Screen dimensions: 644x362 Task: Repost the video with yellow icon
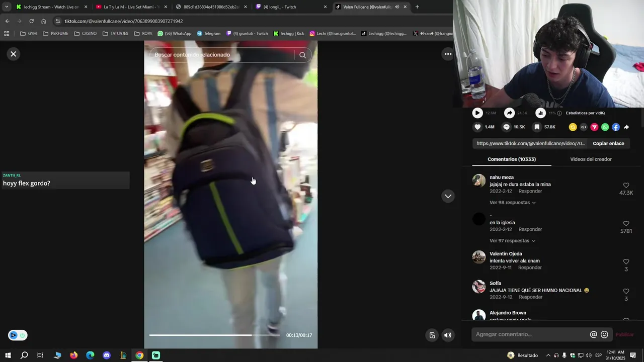click(573, 127)
